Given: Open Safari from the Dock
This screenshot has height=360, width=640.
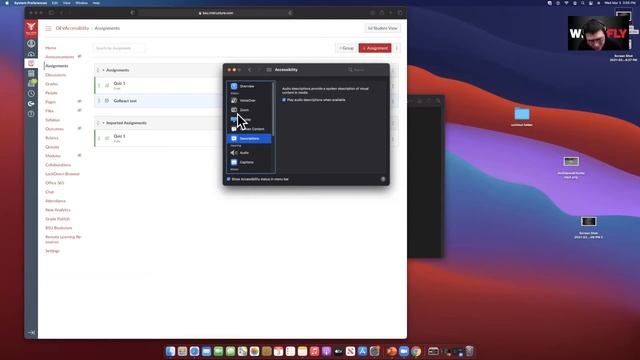Looking at the screenshot, I should tap(194, 351).
